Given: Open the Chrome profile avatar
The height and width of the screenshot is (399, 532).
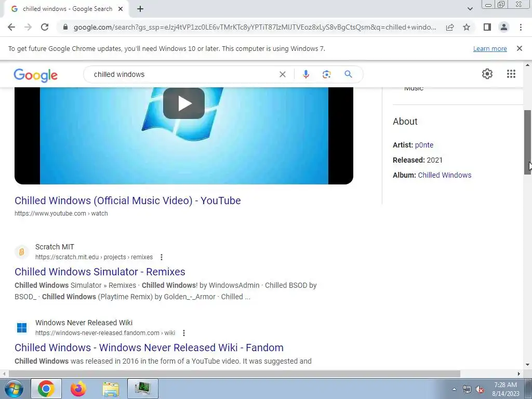Looking at the screenshot, I should point(504,27).
